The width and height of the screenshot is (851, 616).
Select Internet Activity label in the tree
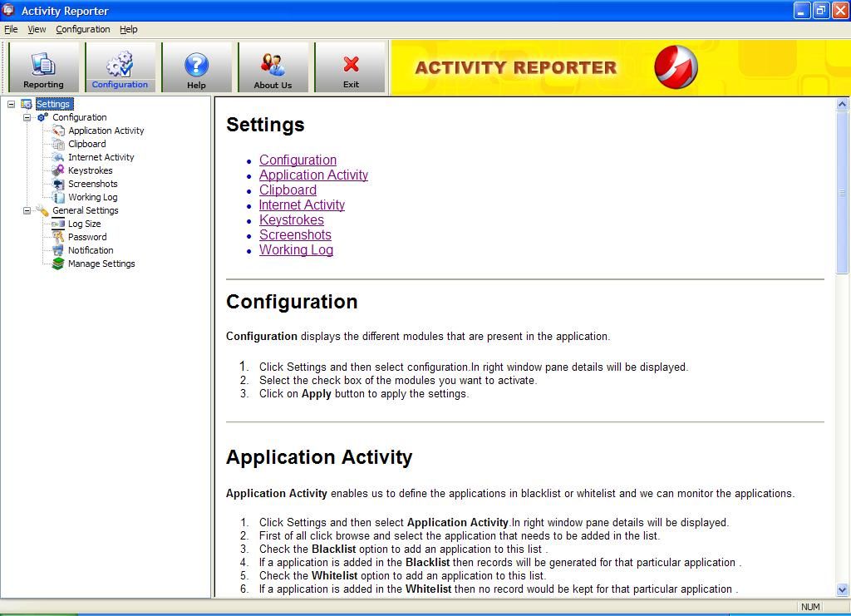101,157
